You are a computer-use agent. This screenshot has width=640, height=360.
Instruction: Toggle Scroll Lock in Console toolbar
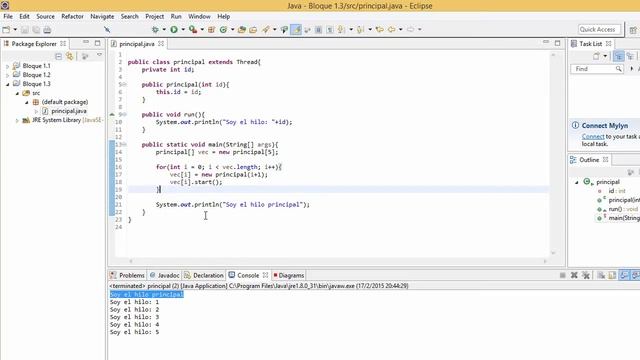(x=612, y=276)
